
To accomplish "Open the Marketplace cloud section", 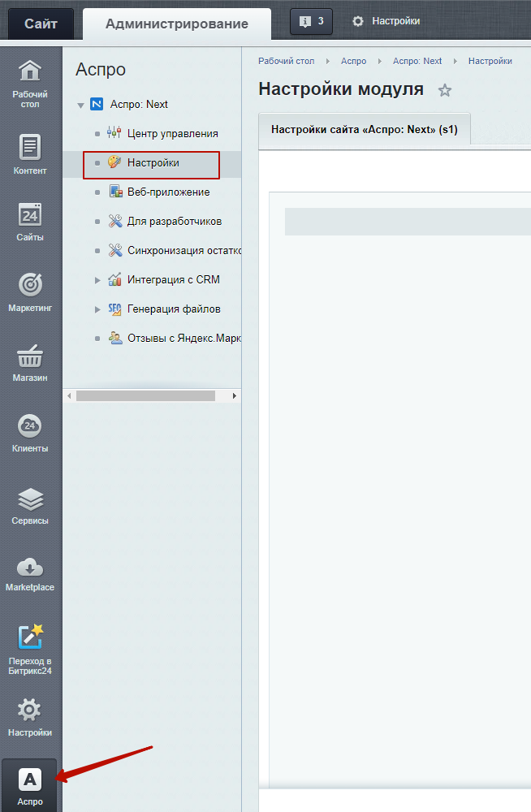I will coord(30,574).
